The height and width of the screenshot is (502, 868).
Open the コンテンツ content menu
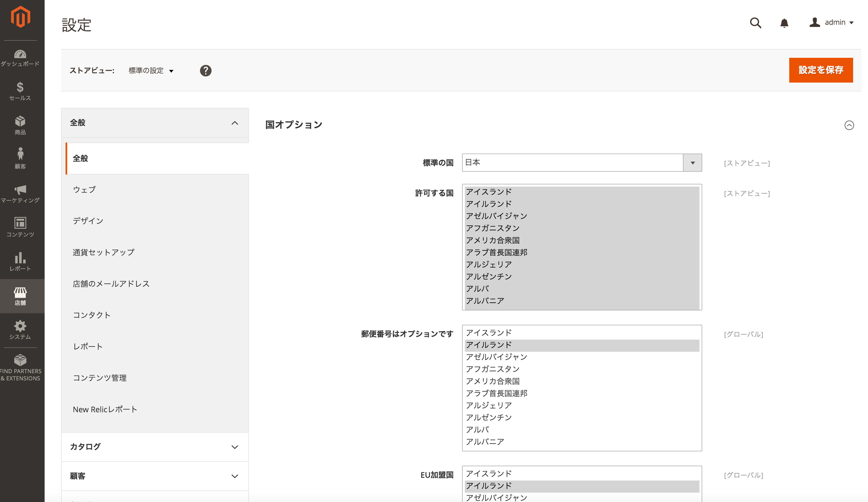coord(20,228)
